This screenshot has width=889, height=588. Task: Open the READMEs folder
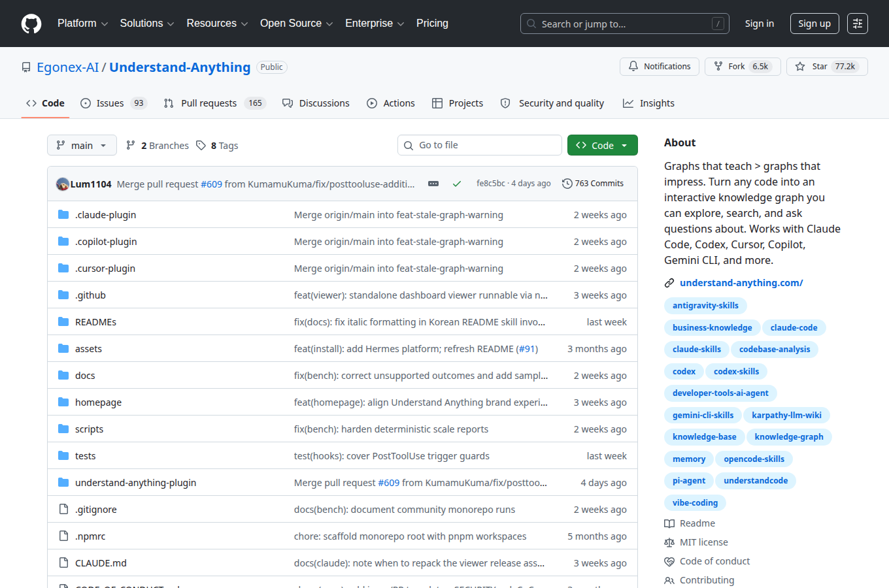(95, 321)
